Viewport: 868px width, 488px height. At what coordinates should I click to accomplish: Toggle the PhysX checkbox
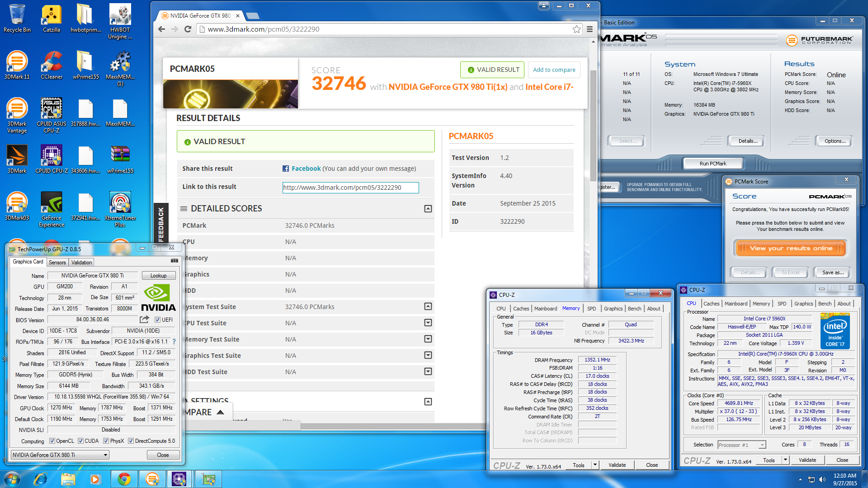(106, 441)
